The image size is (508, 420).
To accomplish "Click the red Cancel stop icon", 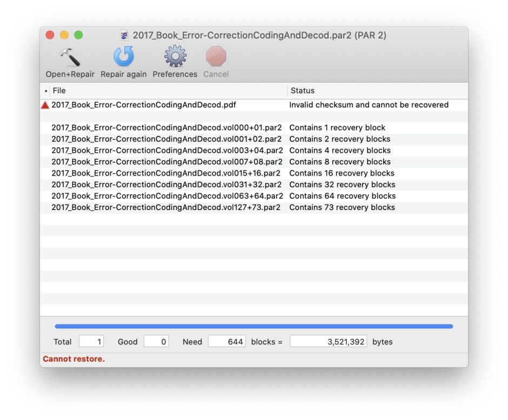I will click(216, 57).
